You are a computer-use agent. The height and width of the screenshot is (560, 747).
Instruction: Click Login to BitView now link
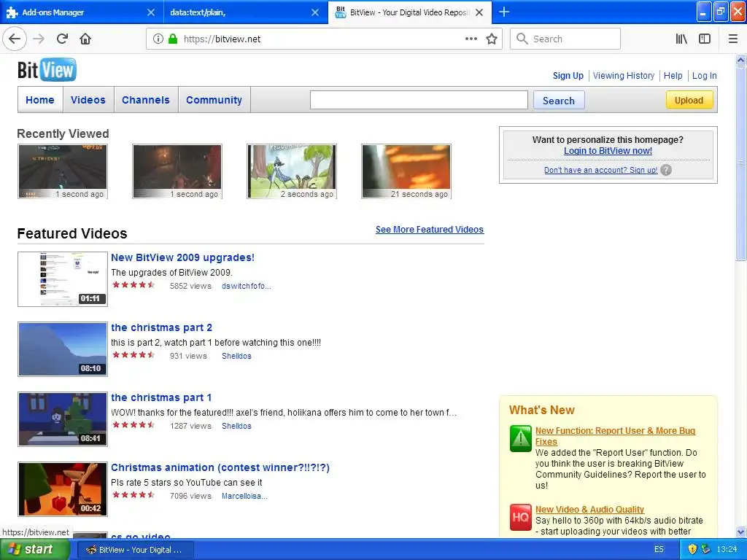click(x=608, y=151)
